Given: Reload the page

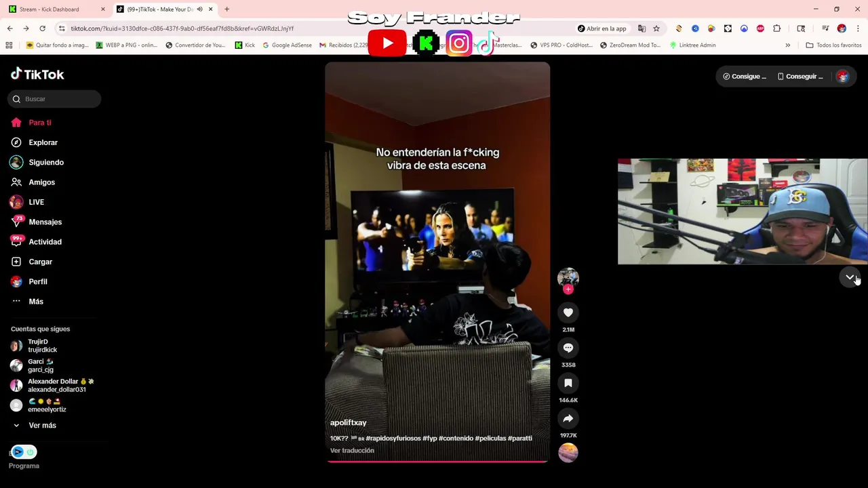Looking at the screenshot, I should click(x=42, y=28).
